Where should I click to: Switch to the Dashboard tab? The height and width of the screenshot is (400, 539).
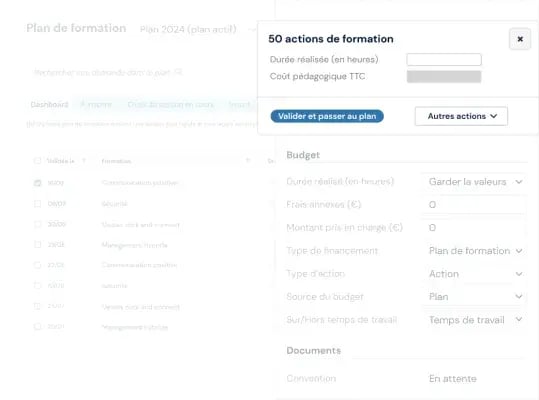[x=50, y=104]
